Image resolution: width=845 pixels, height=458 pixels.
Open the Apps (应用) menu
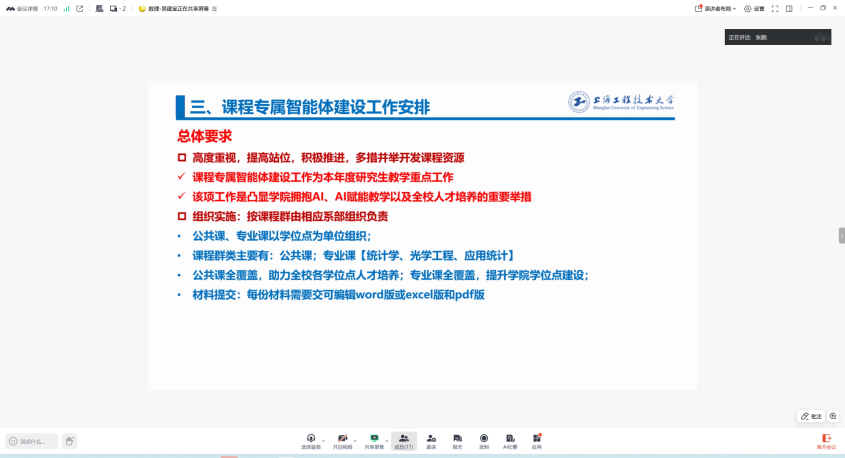pyautogui.click(x=537, y=440)
